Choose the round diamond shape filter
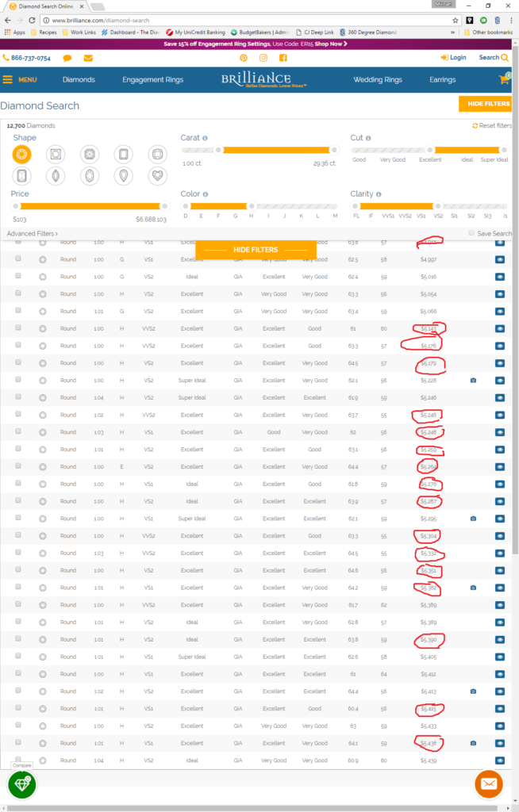This screenshot has height=812, width=519. pos(21,154)
